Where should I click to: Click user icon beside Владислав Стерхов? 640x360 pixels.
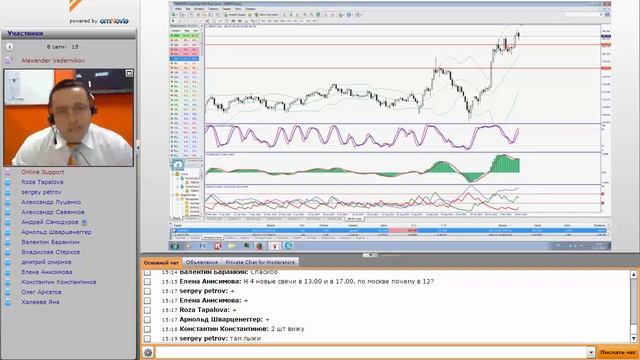8,252
